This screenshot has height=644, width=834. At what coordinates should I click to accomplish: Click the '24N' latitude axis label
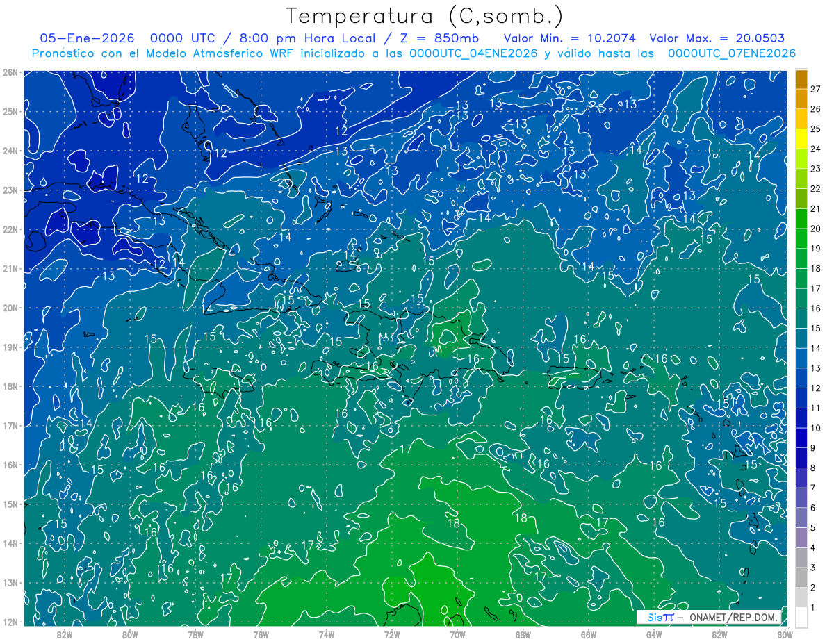point(10,151)
